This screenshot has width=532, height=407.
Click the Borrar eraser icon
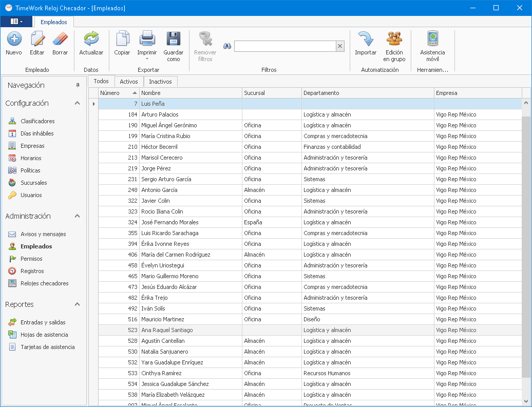click(60, 39)
